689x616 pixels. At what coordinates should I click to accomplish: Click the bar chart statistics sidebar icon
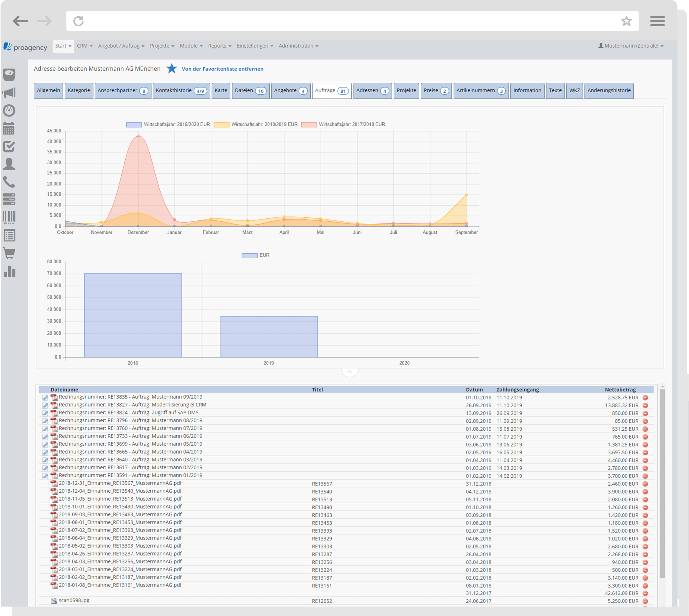[9, 272]
